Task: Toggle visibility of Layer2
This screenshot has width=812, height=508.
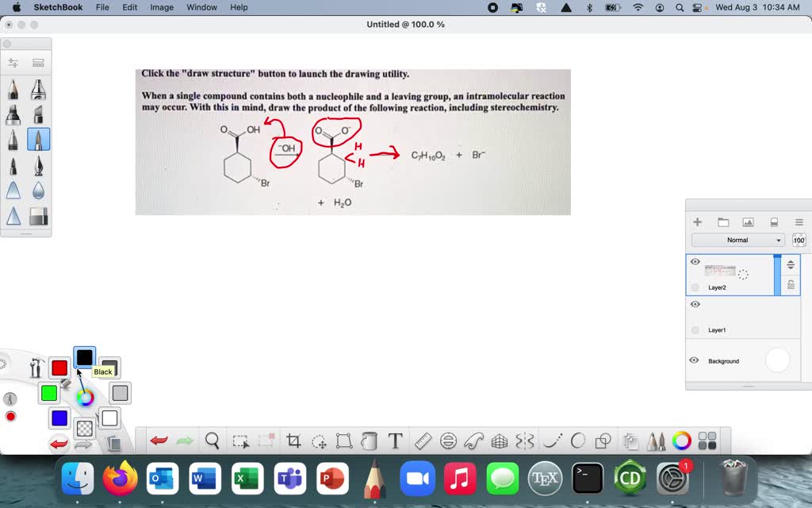Action: coord(695,261)
